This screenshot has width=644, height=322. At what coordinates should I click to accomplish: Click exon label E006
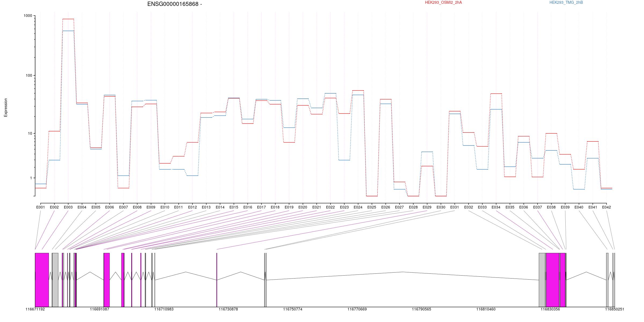pyautogui.click(x=109, y=207)
